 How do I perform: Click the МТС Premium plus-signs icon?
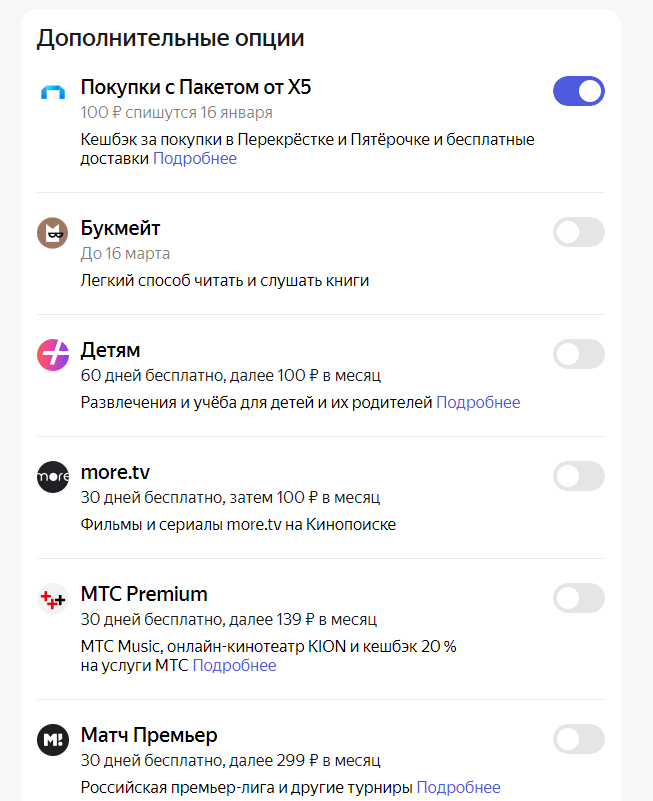pos(52,599)
